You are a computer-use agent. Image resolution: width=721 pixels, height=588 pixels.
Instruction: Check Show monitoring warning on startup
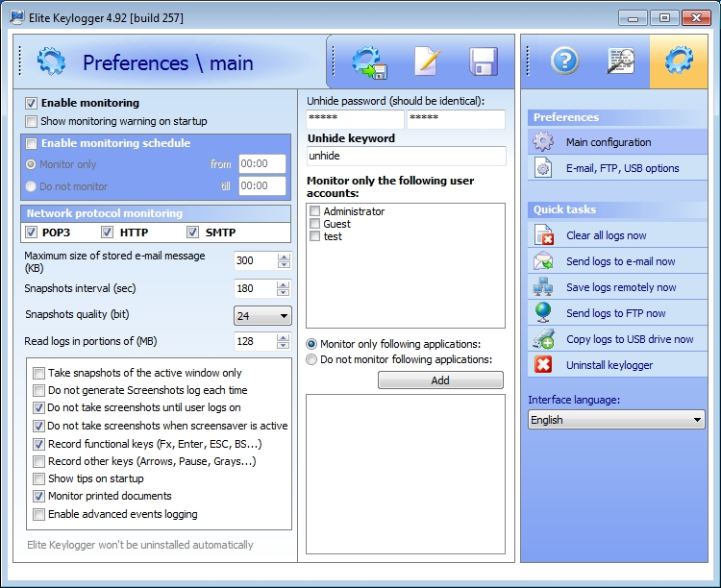pos(31,121)
